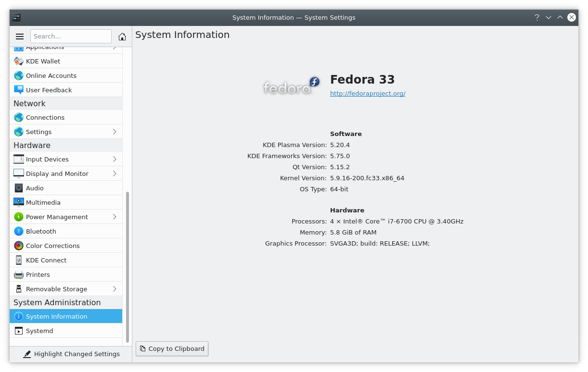
Task: Click the Connections globe icon
Action: point(19,117)
